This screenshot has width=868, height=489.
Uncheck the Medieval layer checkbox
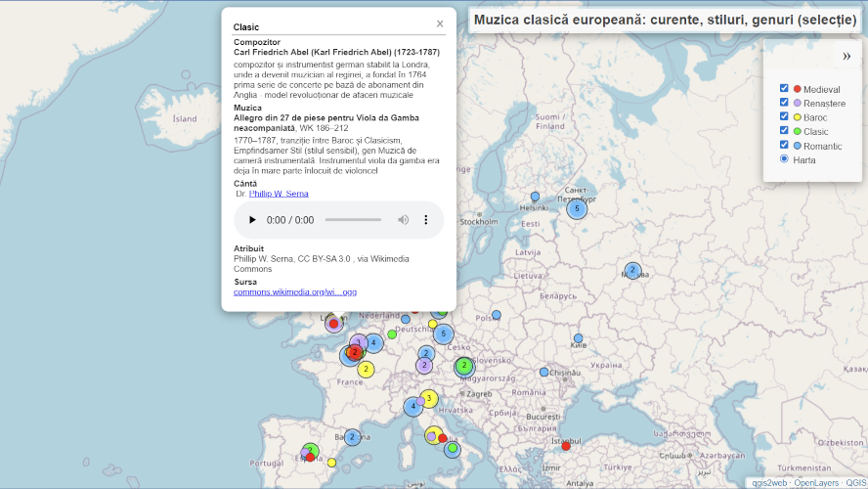pos(784,88)
